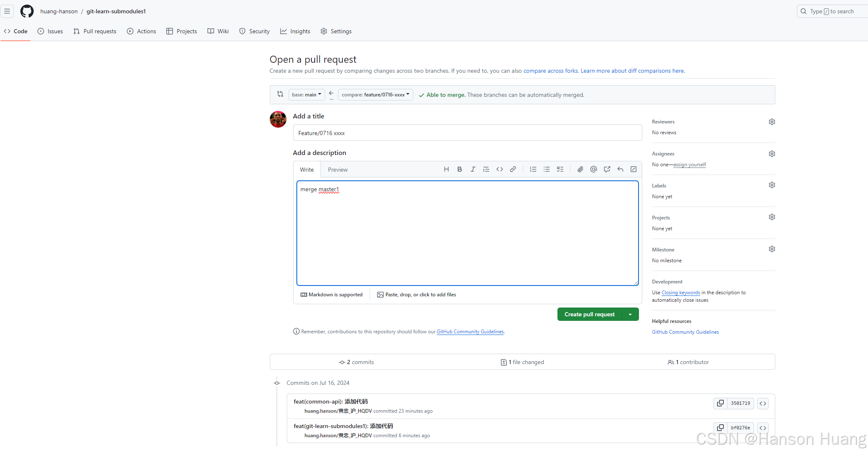Screen dimensions: 868x453
Task: Insert a task list in description
Action: coord(560,169)
